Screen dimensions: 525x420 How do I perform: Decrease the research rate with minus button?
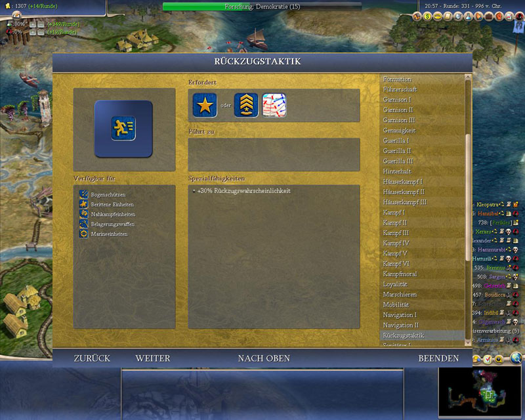(x=41, y=24)
